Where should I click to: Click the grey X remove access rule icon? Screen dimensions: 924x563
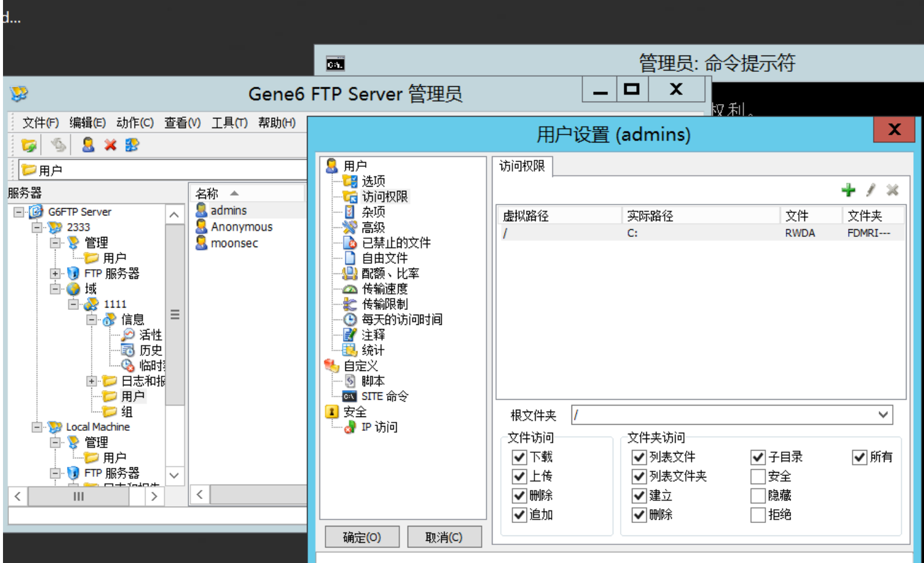pyautogui.click(x=892, y=190)
